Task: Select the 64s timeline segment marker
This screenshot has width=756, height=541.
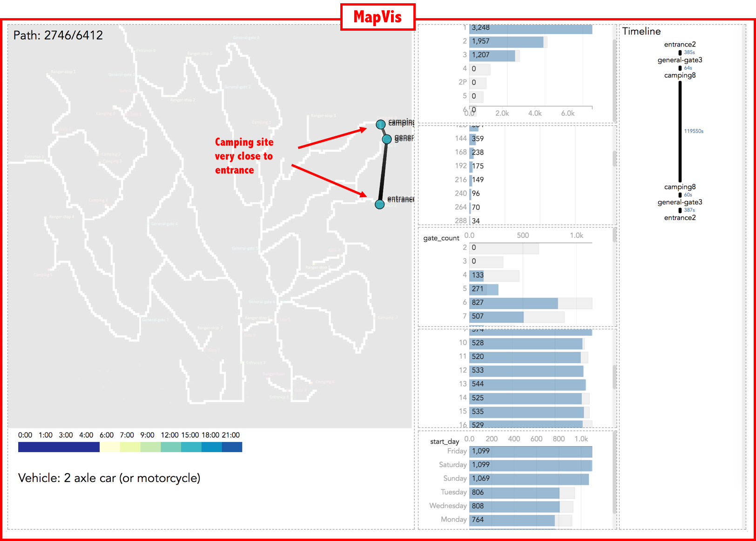Action: [x=680, y=68]
